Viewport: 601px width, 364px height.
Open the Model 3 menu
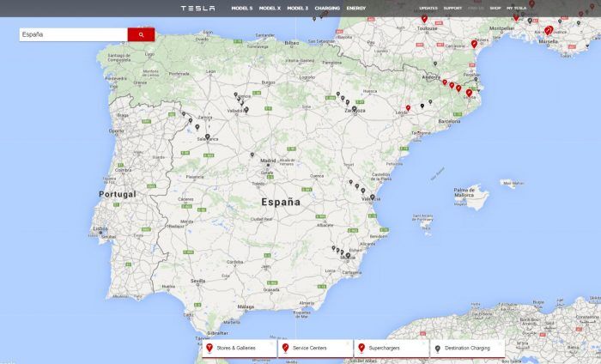tap(297, 8)
